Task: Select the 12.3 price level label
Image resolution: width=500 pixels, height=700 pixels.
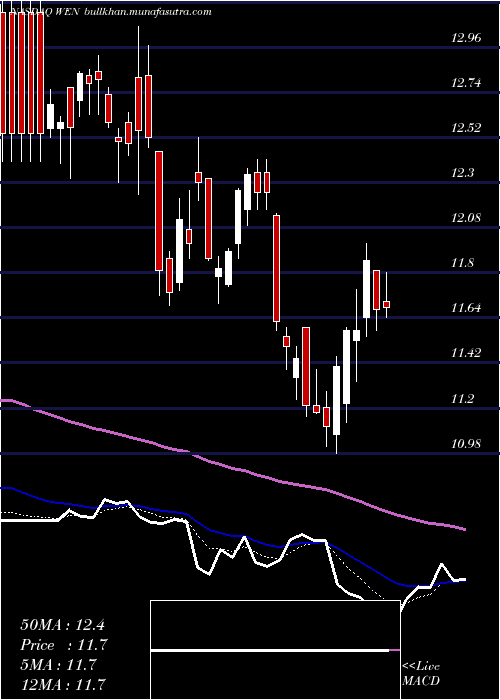Action: point(463,173)
